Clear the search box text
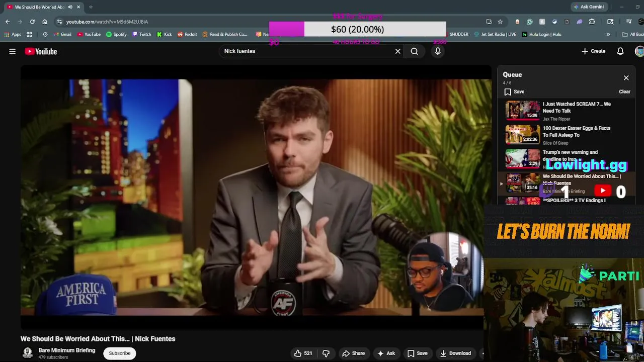Image resolution: width=644 pixels, height=362 pixels. pyautogui.click(x=397, y=51)
